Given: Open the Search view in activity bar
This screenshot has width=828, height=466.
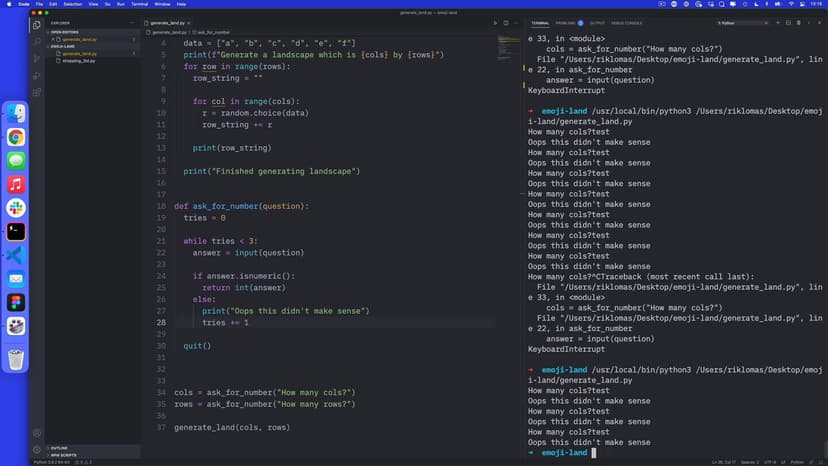Looking at the screenshot, I should point(37,41).
